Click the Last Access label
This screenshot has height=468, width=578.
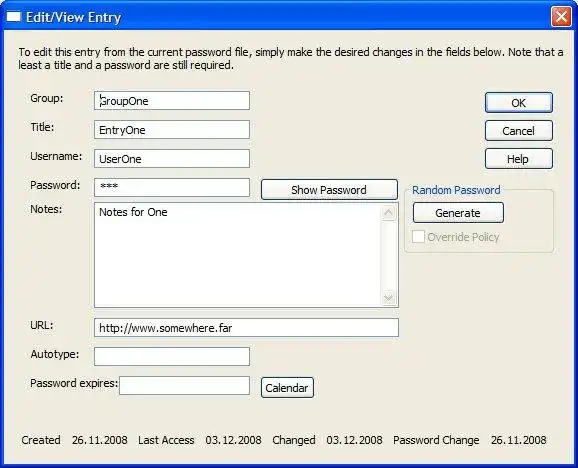coord(166,440)
